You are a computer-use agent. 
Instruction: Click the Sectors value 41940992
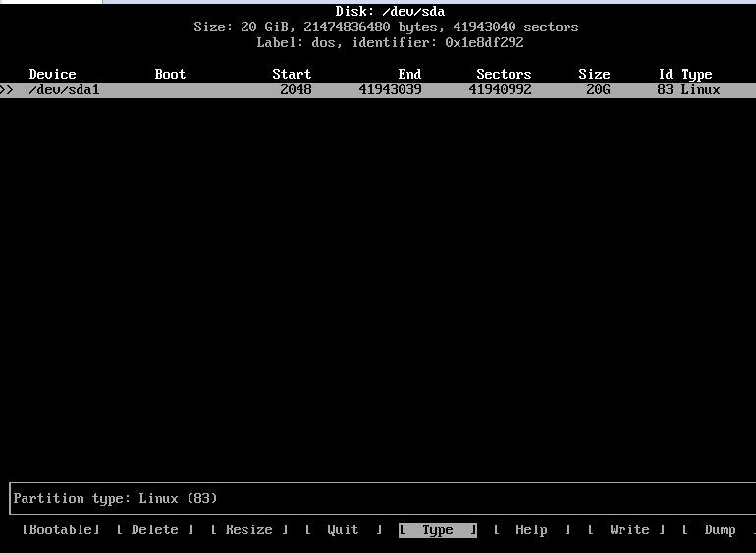500,89
